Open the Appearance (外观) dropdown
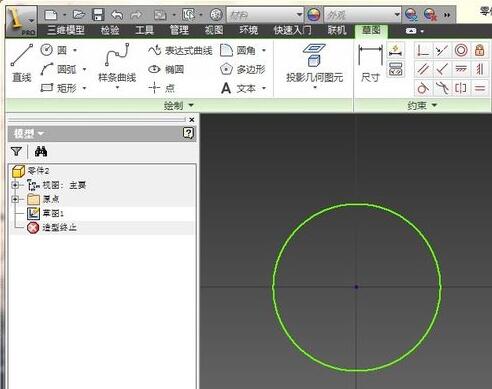Screen dimensions: 492x389 point(362,15)
